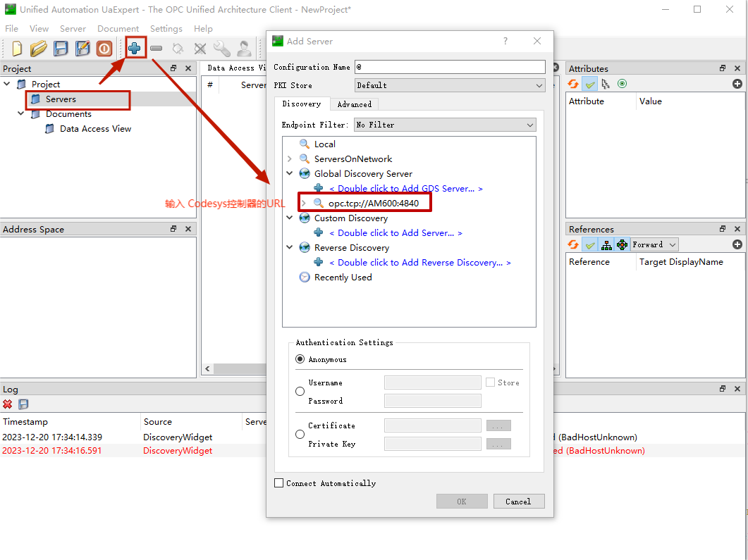The height and width of the screenshot is (560, 748).
Task: Click the blue plus Add Server icon
Action: (x=135, y=48)
